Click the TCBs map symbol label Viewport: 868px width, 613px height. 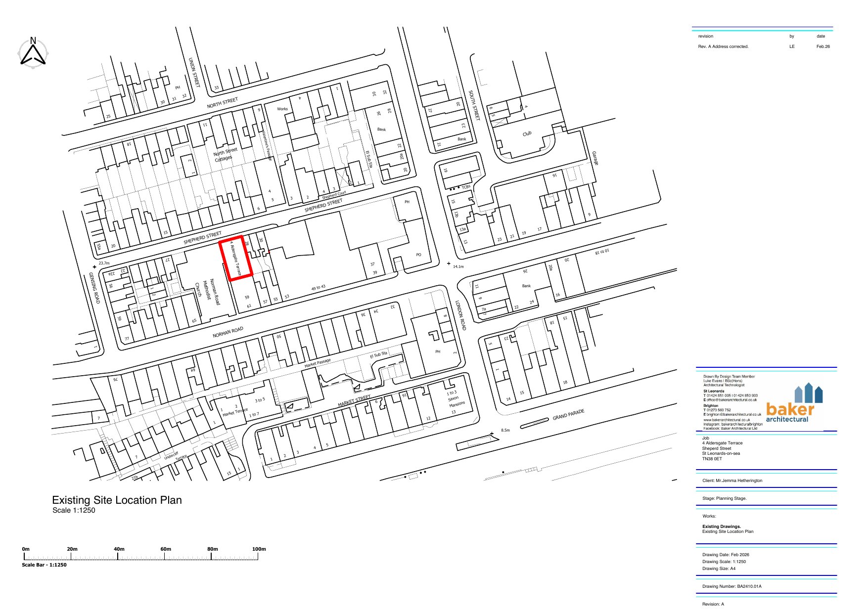[x=465, y=187]
